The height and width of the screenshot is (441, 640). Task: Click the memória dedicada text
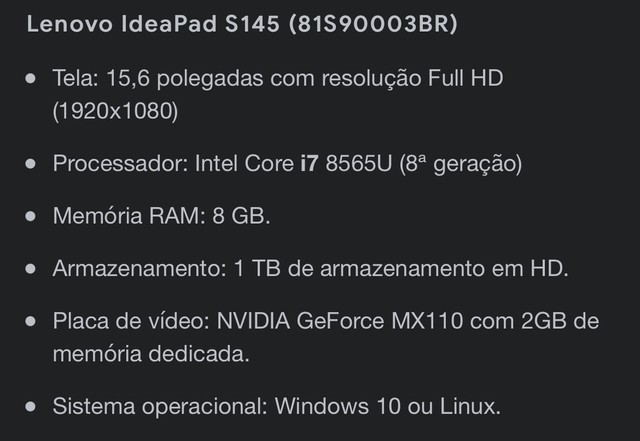(x=151, y=354)
